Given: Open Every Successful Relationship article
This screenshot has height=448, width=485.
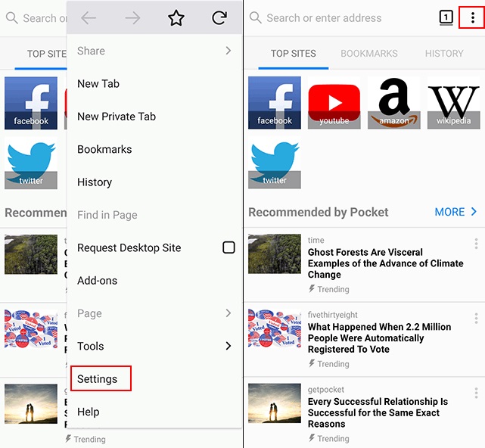Looking at the screenshot, I should (x=378, y=412).
